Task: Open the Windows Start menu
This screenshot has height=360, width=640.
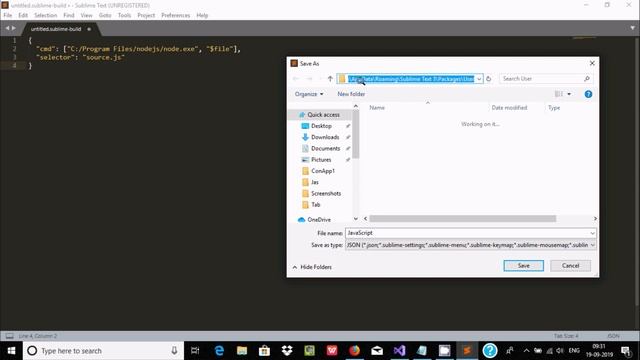Action: click(11, 351)
